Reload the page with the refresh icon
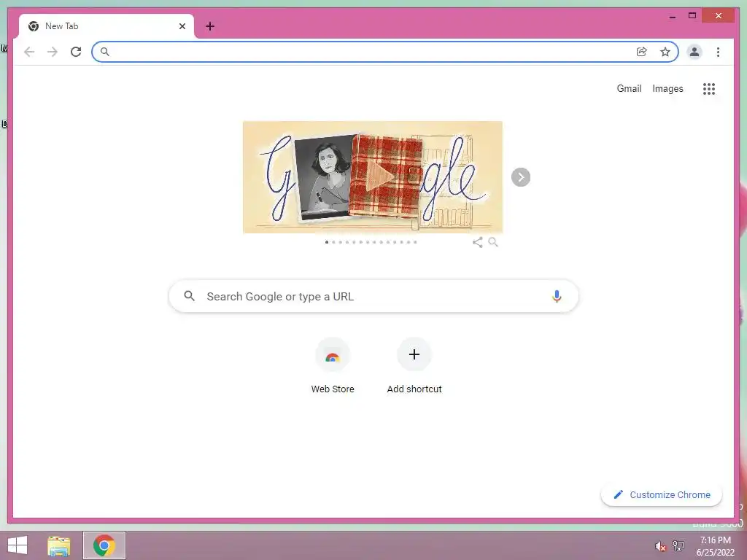Viewport: 747px width, 560px height. [76, 52]
